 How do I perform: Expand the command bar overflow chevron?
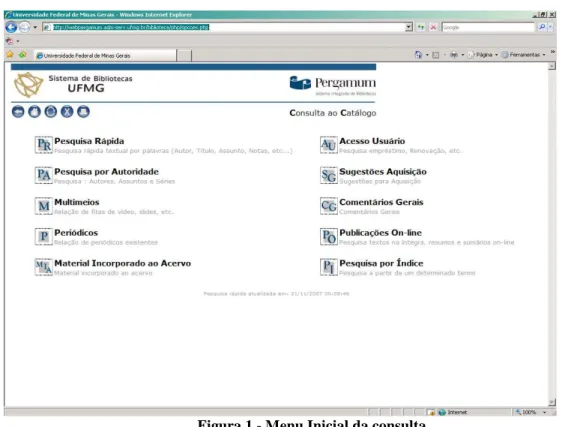point(552,52)
